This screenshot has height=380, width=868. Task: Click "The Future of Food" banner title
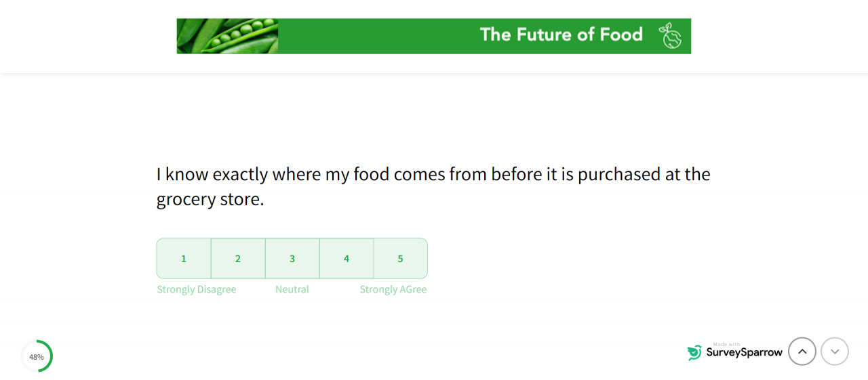pyautogui.click(x=561, y=35)
